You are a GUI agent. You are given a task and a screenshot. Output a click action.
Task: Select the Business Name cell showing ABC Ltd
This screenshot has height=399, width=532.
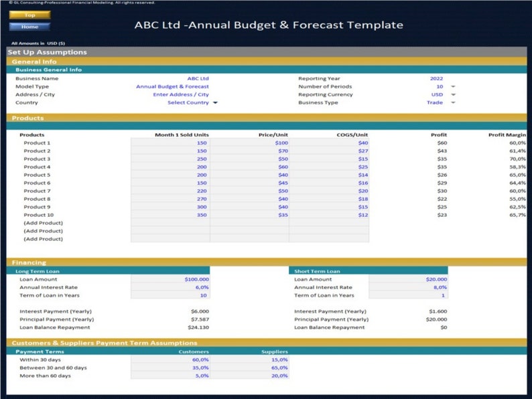[198, 78]
